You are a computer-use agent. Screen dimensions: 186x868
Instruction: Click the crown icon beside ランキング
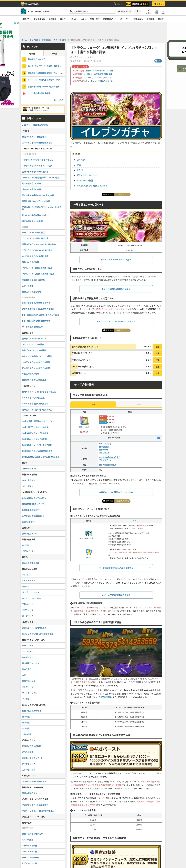coord(24,47)
